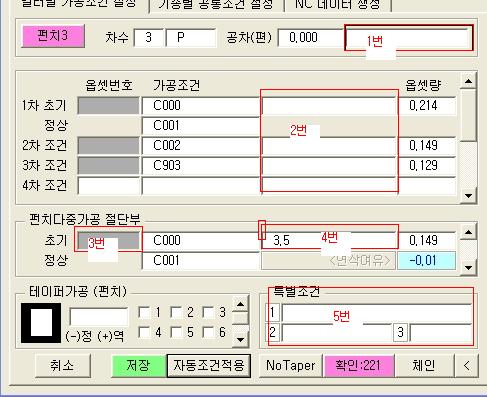Screen dimensions: 487x397
Task: Click the light blue -0.01 value field
Action: (427, 260)
